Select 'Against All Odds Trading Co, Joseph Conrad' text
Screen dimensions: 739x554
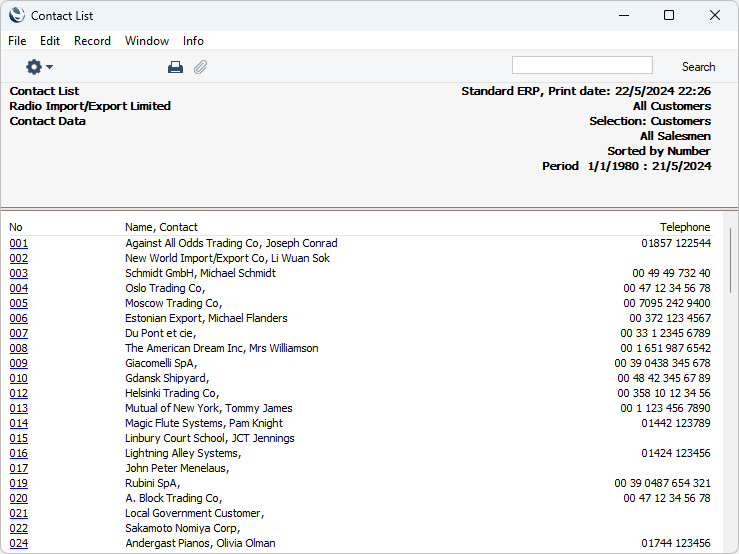point(231,243)
